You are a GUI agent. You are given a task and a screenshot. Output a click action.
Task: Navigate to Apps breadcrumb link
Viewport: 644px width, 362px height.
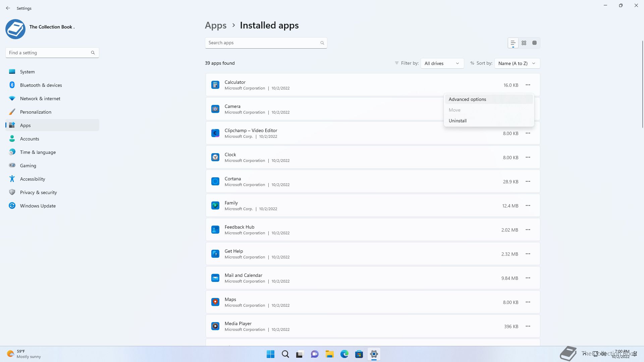(x=216, y=25)
